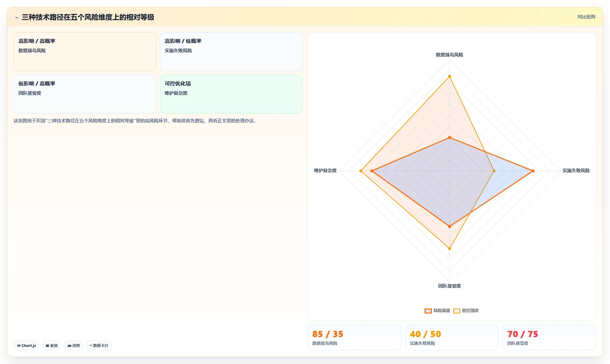Click 管控强度 point on the 维护复杂度 axis
The image size is (610, 364).
(x=361, y=171)
